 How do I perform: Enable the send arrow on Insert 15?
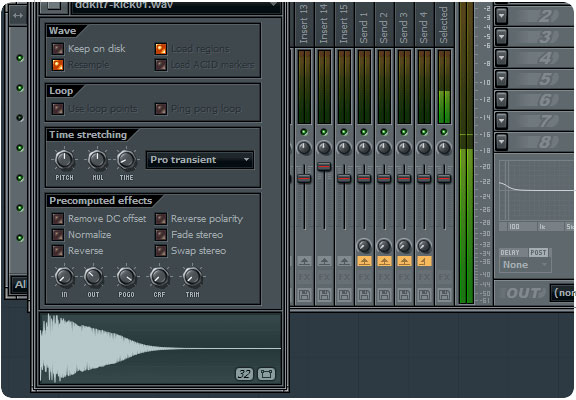344,261
